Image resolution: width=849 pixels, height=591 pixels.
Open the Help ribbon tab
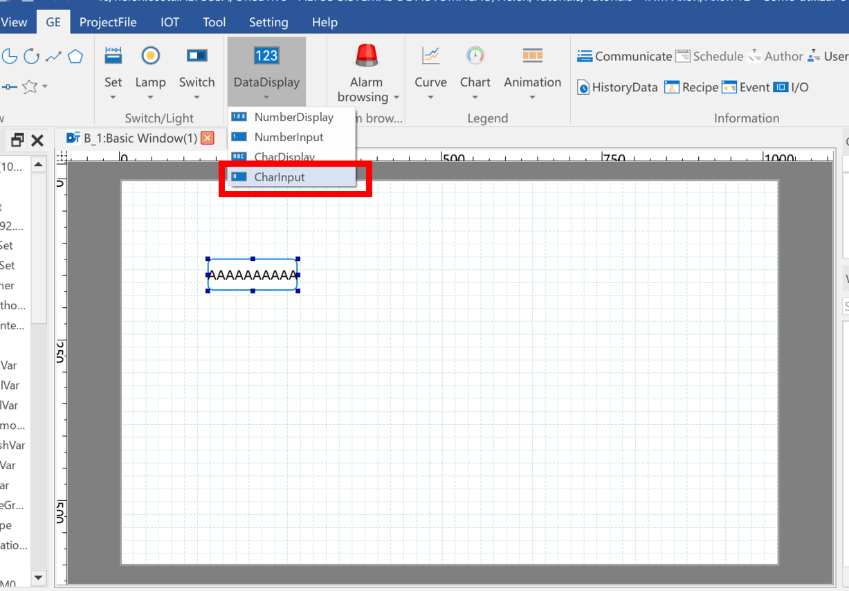(325, 22)
